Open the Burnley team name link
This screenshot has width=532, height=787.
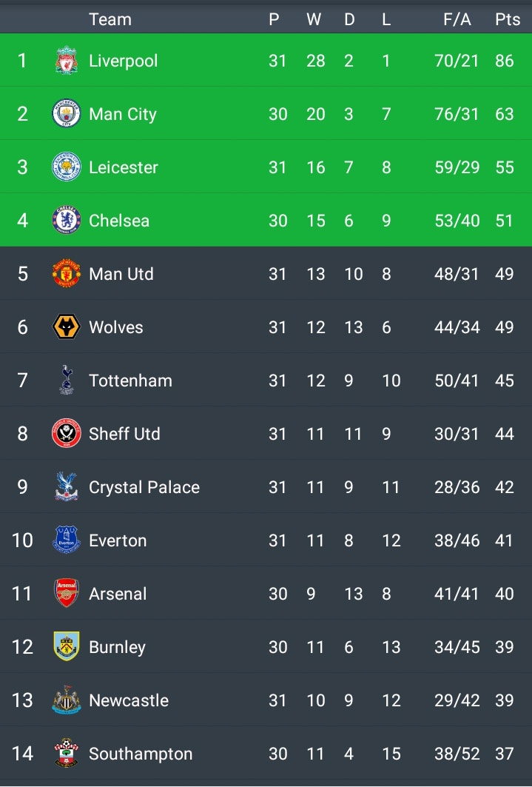[117, 647]
